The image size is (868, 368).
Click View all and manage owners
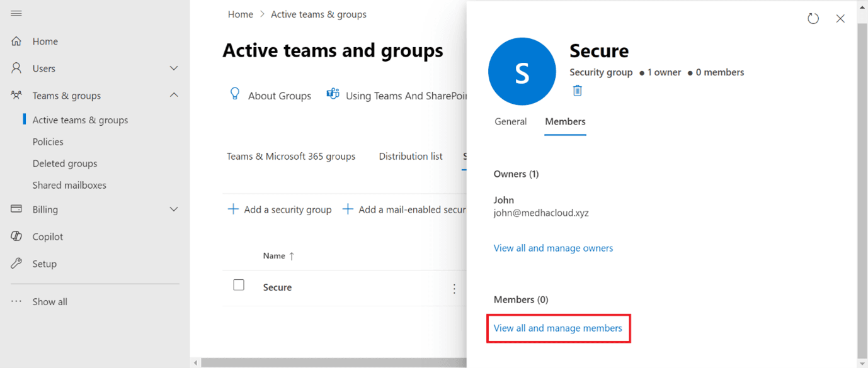tap(553, 248)
